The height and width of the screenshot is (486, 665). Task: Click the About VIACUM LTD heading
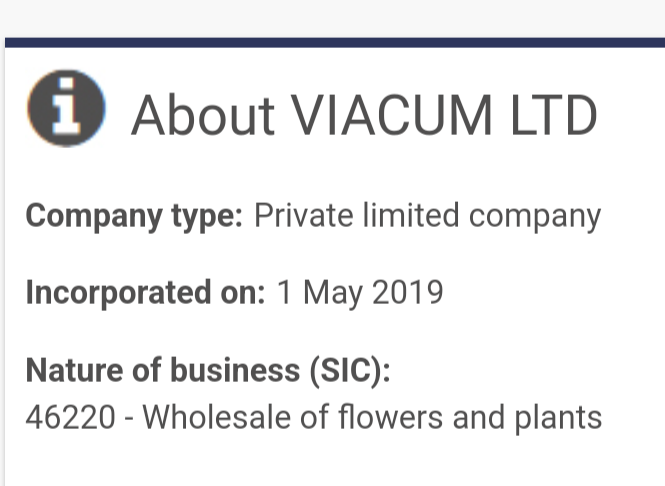click(x=364, y=116)
